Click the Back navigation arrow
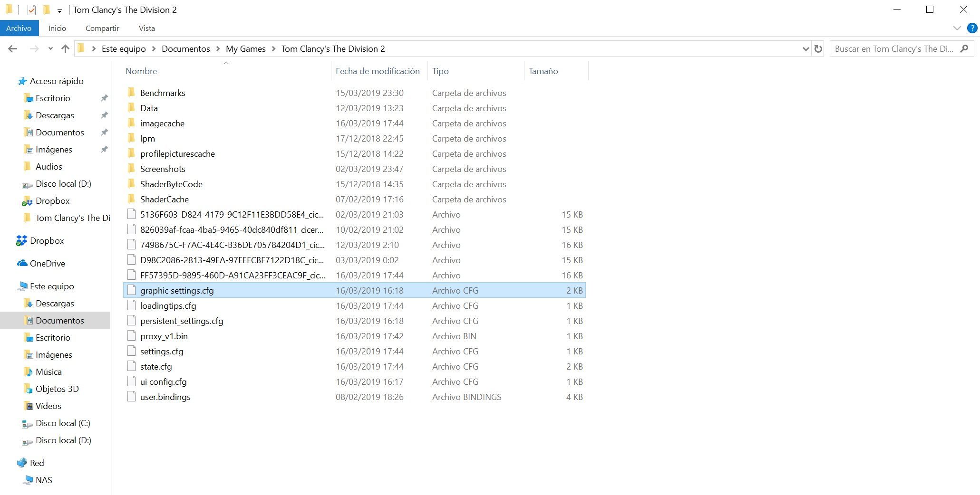This screenshot has width=980, height=495. tap(13, 48)
